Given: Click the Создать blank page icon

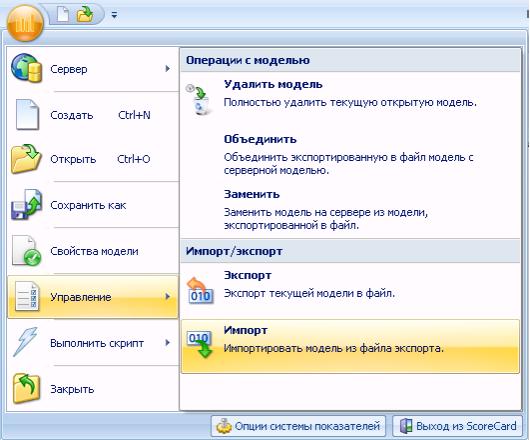Looking at the screenshot, I should 27,115.
